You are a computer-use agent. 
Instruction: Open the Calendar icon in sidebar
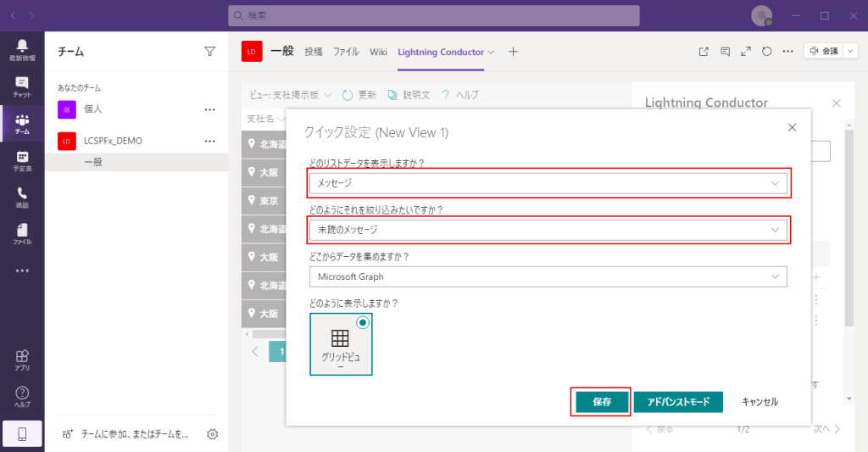pos(22,160)
